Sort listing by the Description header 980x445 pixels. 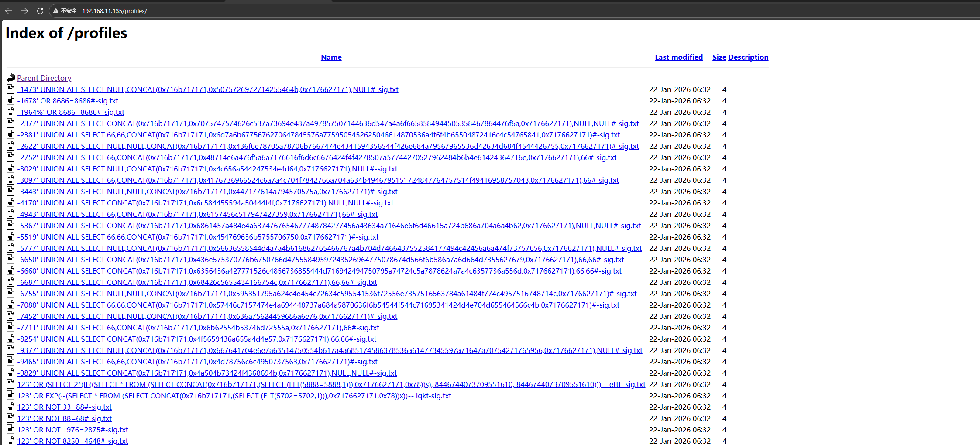(748, 57)
